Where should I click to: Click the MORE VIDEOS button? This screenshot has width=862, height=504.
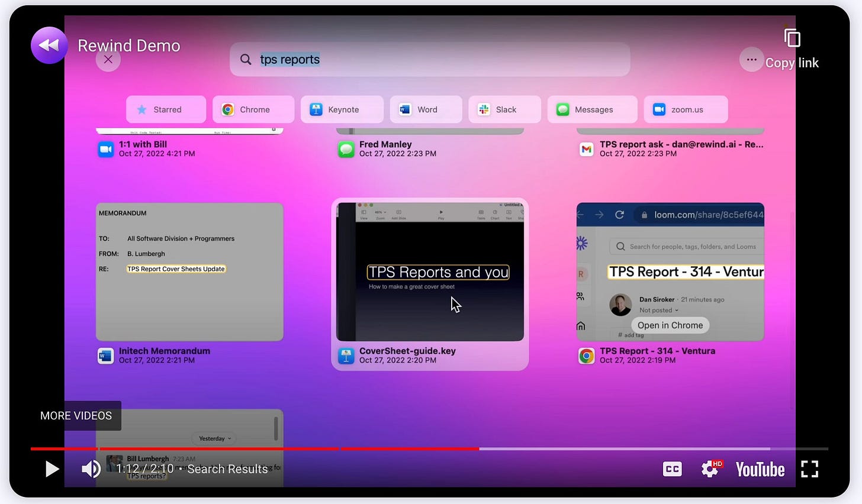76,416
